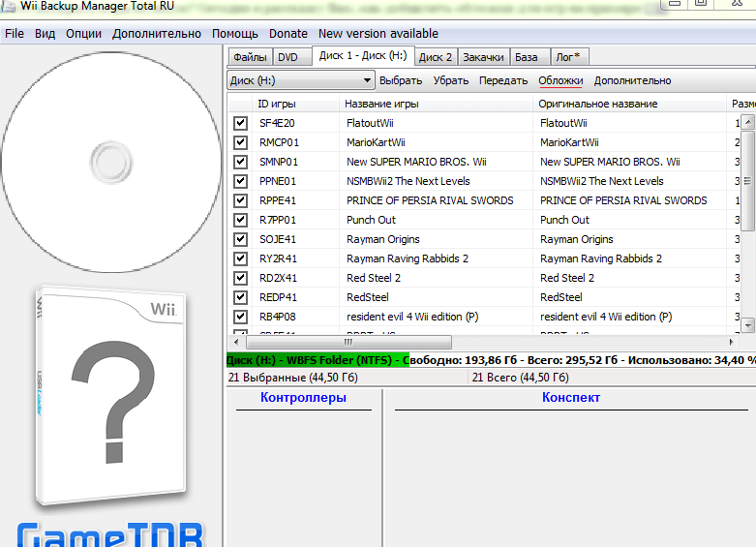Toggle the RY2R41 Rayman Raving Rabbids checkbox
The width and height of the screenshot is (756, 547).
[240, 258]
